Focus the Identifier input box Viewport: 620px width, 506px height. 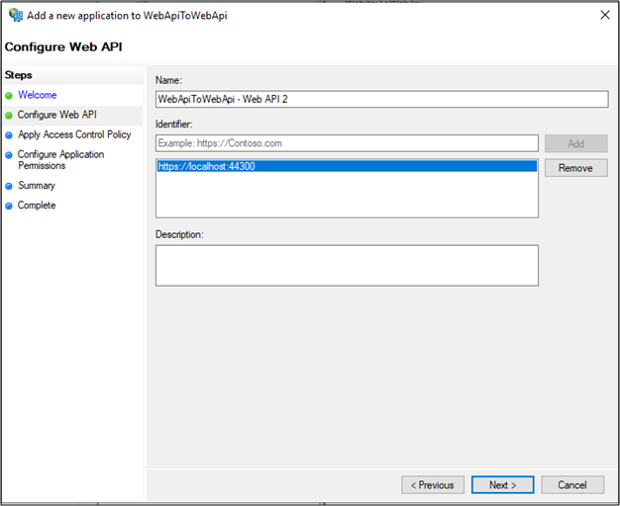point(347,143)
